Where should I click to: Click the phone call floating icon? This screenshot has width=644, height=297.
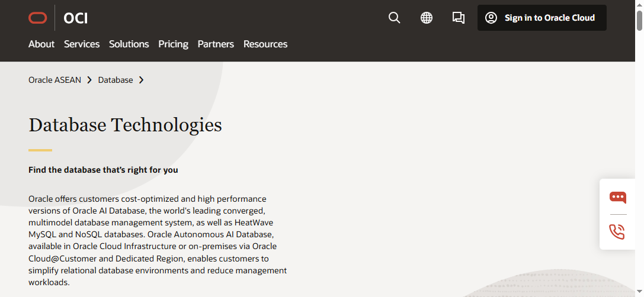click(617, 231)
